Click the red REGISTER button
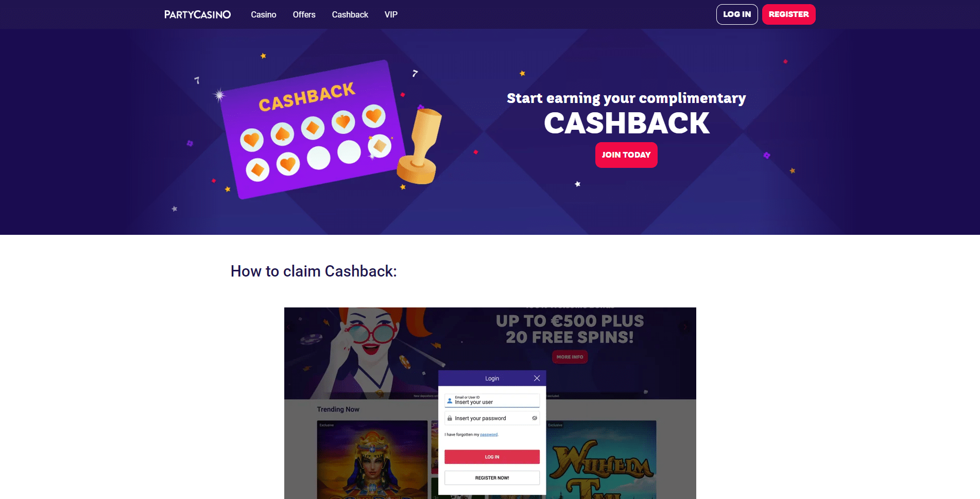The image size is (980, 499). click(x=788, y=14)
